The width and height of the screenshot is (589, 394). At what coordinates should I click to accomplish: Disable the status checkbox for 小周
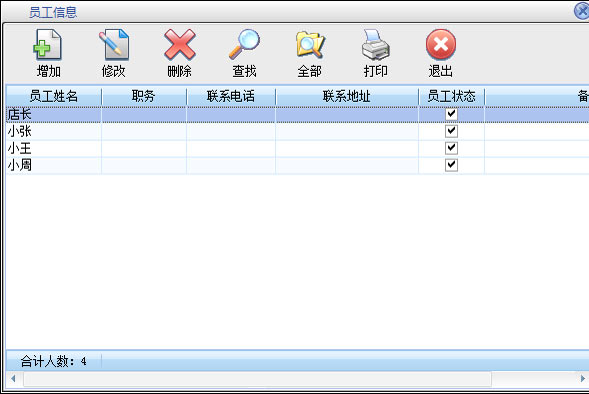(x=451, y=165)
